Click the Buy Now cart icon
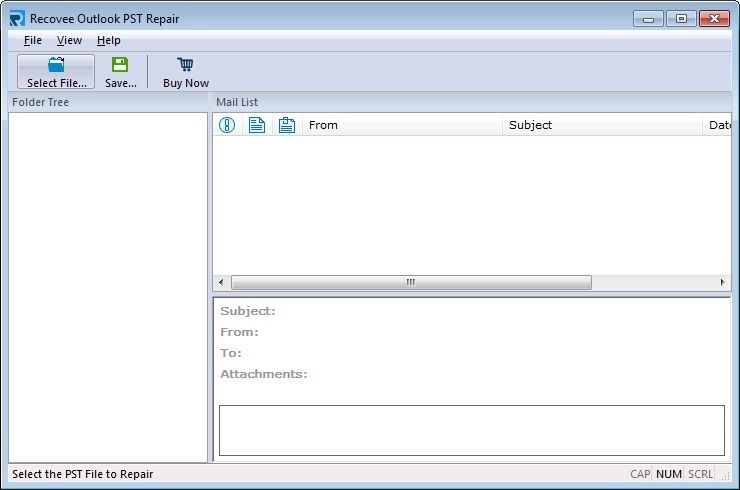Screen dimensions: 740x490 (x=185, y=64)
